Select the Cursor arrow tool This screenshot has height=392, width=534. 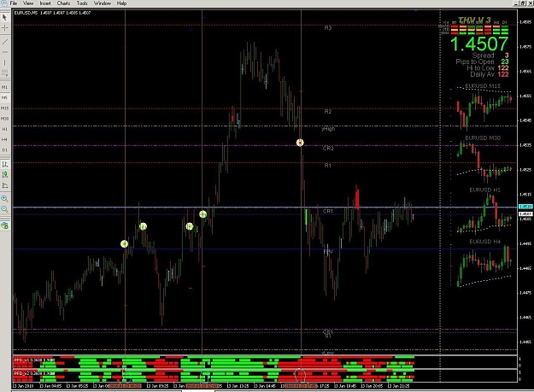coord(5,17)
